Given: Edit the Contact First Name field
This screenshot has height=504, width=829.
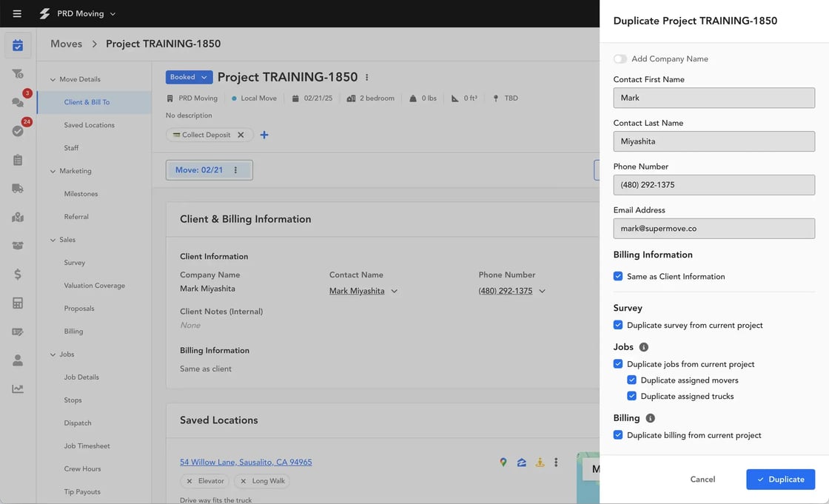Looking at the screenshot, I should [x=714, y=98].
